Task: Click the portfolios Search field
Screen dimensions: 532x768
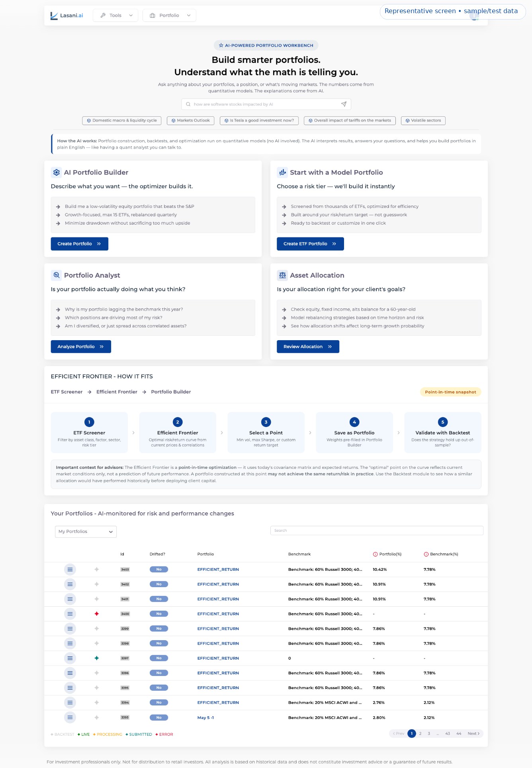Action: 377,531
